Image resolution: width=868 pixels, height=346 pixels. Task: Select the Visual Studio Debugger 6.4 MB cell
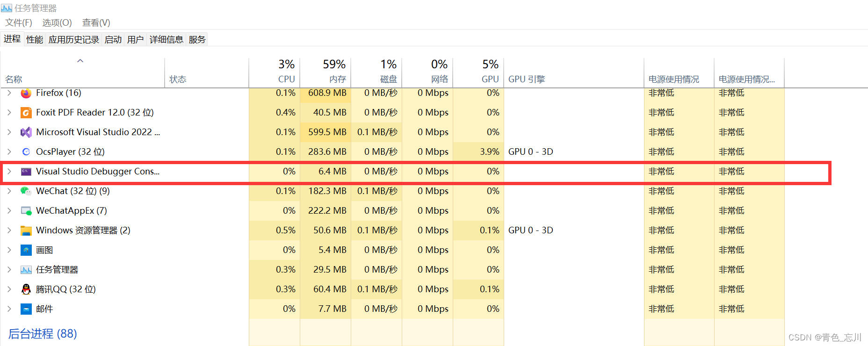click(325, 172)
